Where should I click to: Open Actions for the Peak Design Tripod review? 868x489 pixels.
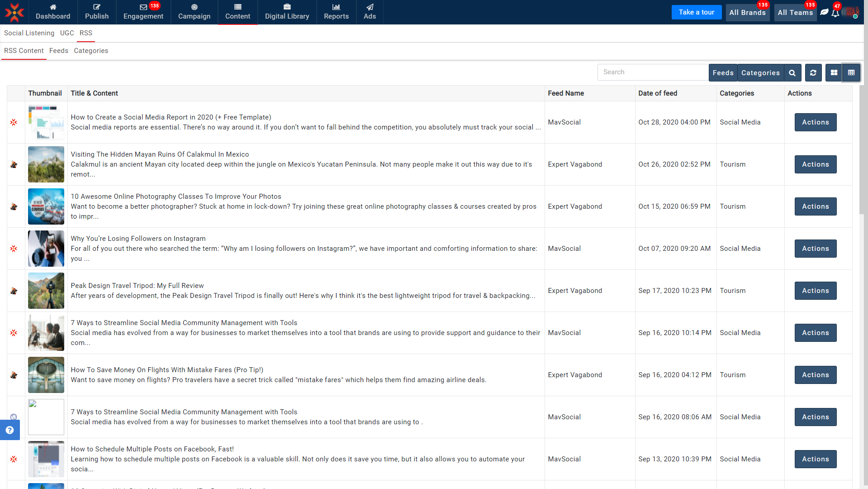coord(815,290)
